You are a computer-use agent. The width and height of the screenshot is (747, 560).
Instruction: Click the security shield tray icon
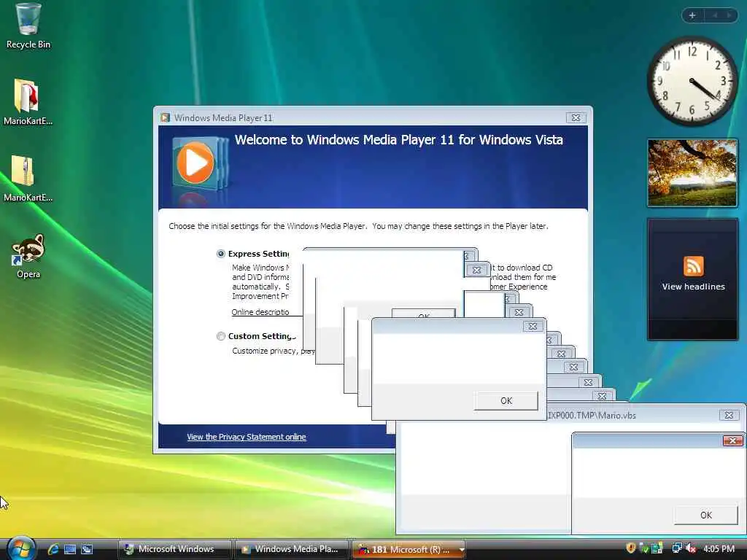tap(631, 548)
